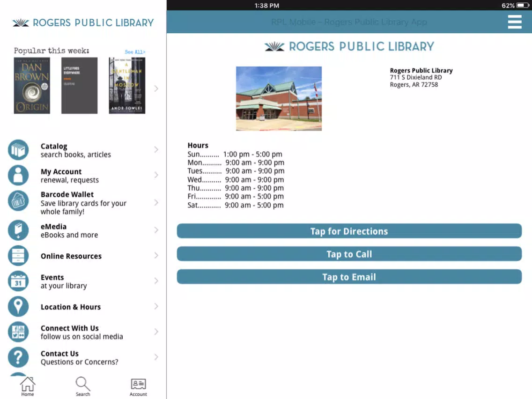The height and width of the screenshot is (399, 532).
Task: Click the address '711 S Dixieland RD'
Action: click(416, 77)
